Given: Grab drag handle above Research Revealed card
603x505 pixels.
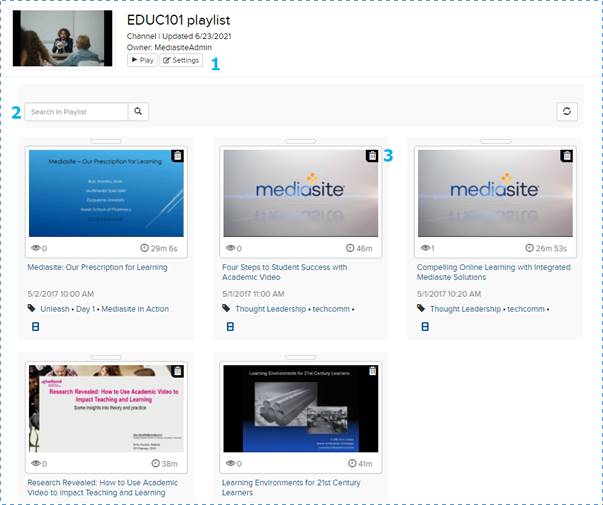Looking at the screenshot, I should 106,357.
